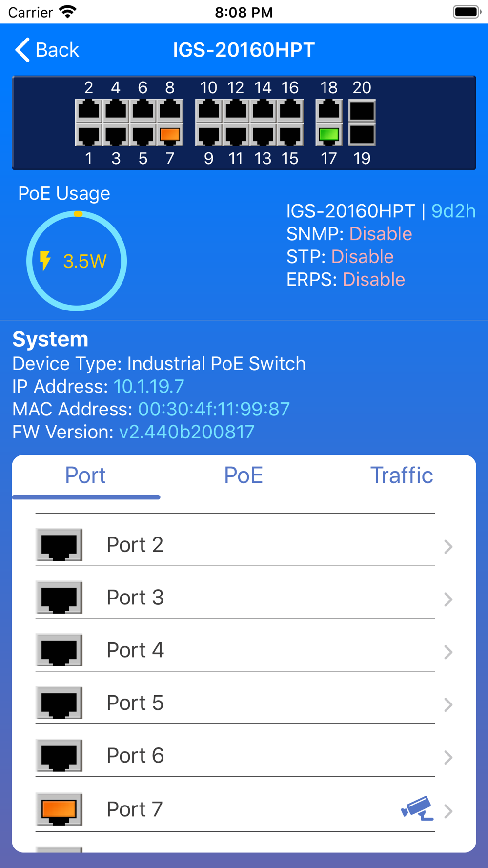This screenshot has width=488, height=868.
Task: Tap the orange port 7 jack in the switch panel
Action: coord(170,135)
